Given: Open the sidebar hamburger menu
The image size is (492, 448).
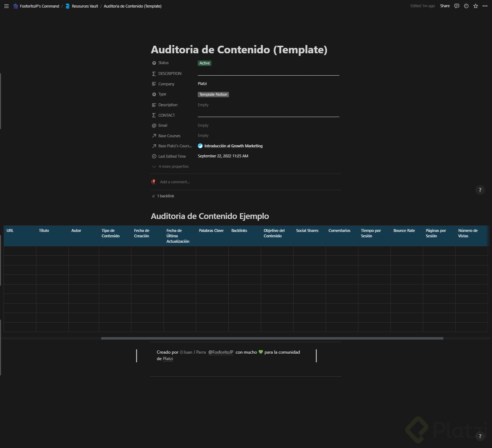Looking at the screenshot, I should pyautogui.click(x=6, y=6).
